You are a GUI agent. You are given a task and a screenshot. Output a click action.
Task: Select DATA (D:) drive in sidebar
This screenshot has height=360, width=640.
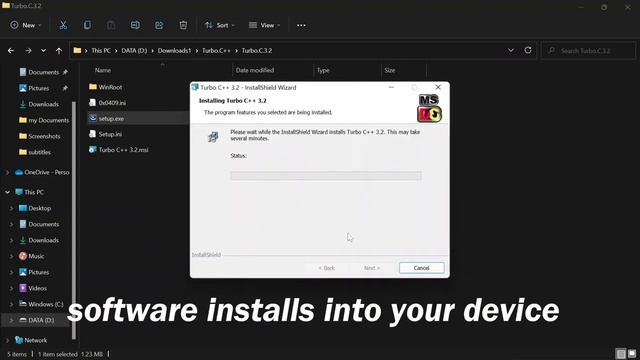click(41, 320)
